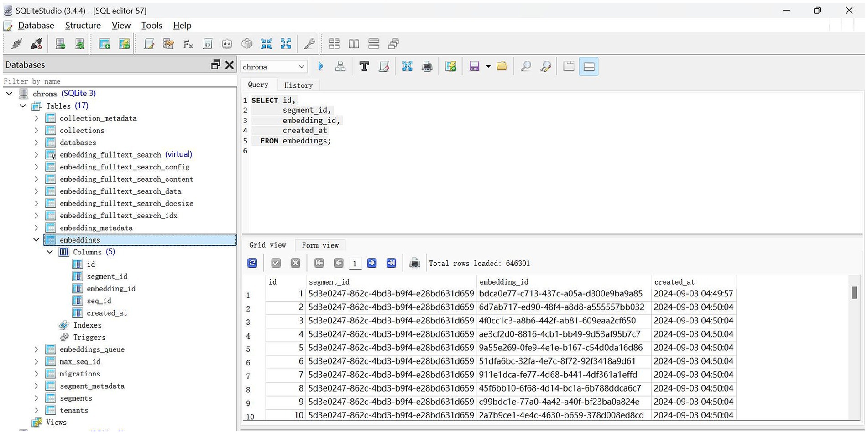Jump to the last results page
868x434 pixels.
(x=392, y=263)
